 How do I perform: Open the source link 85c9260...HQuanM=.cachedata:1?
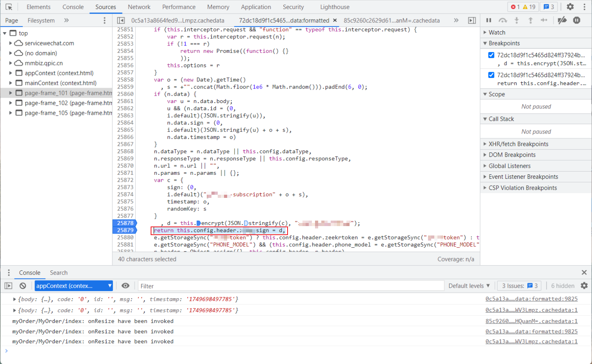click(532, 321)
